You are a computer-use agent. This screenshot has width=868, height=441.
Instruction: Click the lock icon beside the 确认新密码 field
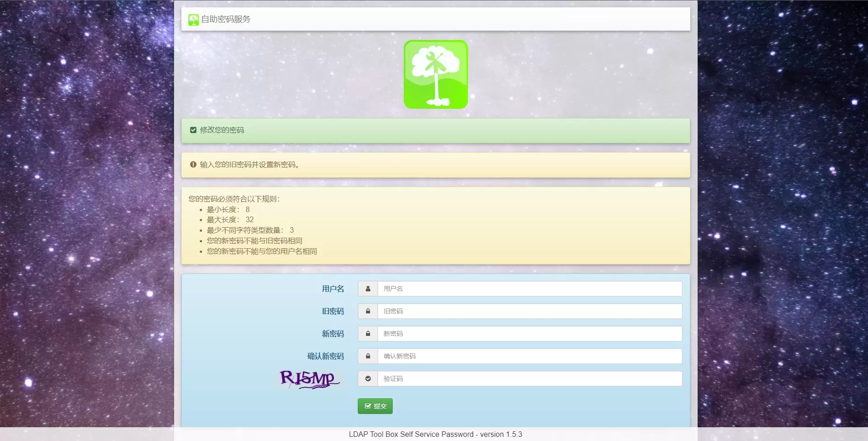tap(368, 357)
